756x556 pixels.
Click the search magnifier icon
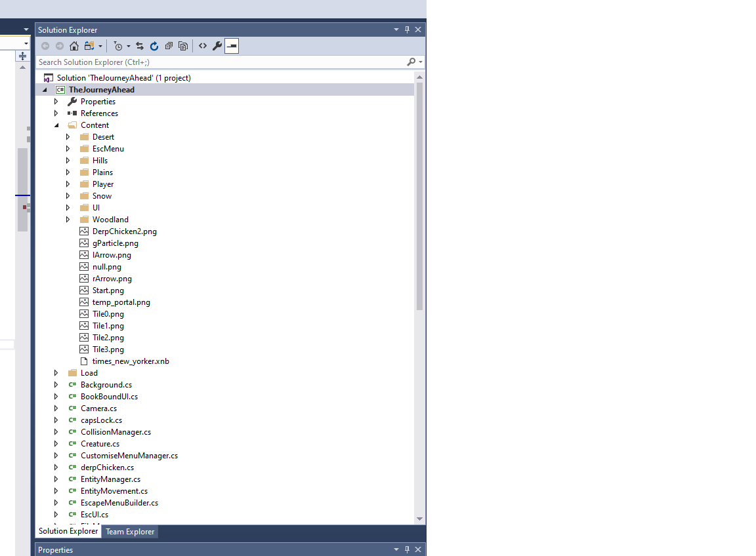pyautogui.click(x=411, y=61)
